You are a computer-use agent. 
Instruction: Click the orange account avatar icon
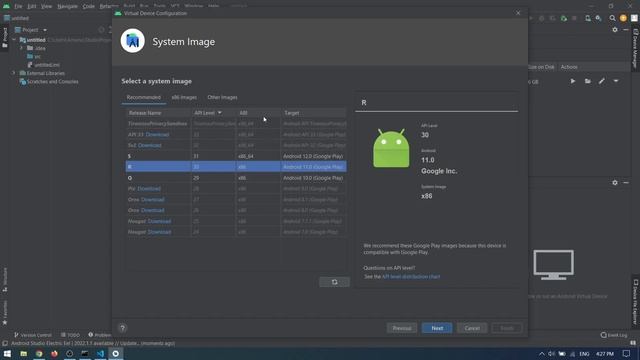click(623, 18)
